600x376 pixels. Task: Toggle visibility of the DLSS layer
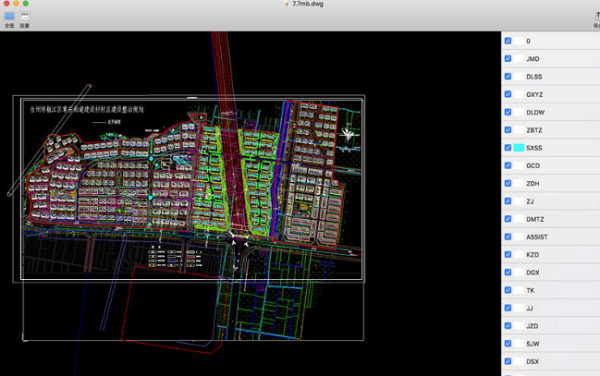(508, 77)
